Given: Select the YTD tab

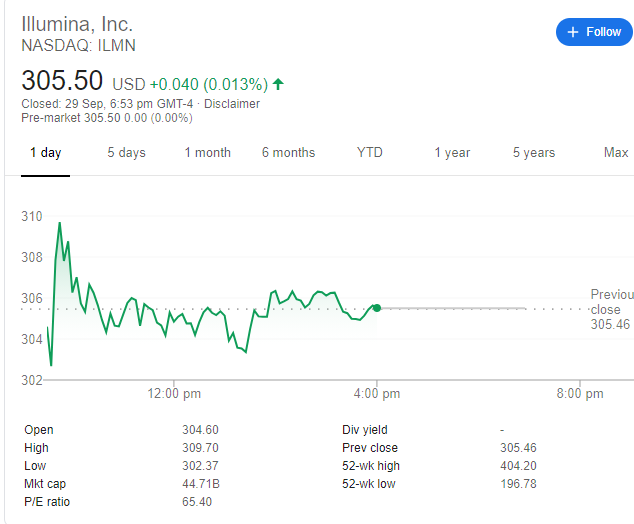Looking at the screenshot, I should (370, 153).
